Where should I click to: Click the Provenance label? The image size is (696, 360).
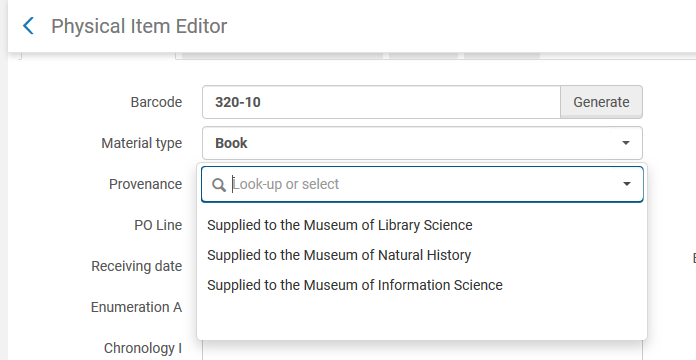tap(146, 184)
